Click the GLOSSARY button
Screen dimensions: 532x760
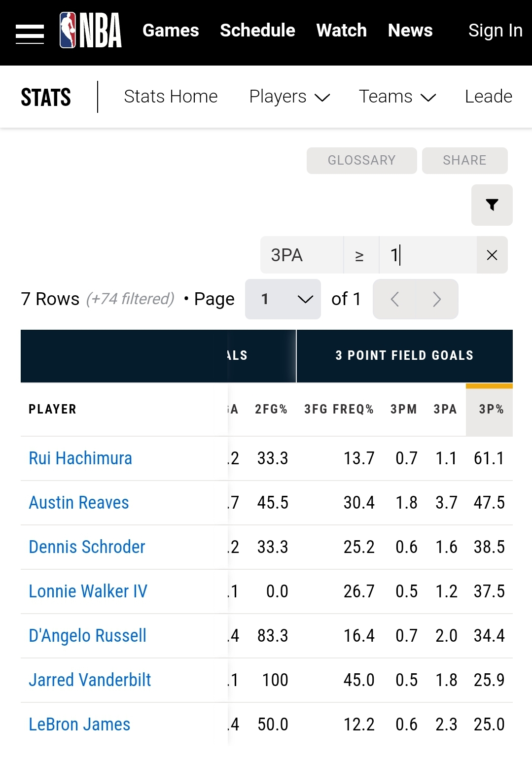(362, 161)
